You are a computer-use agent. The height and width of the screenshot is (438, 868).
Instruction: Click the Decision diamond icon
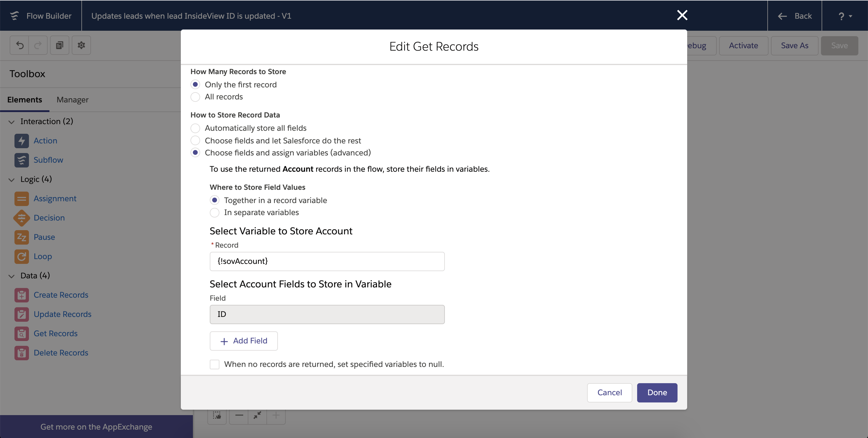(21, 218)
